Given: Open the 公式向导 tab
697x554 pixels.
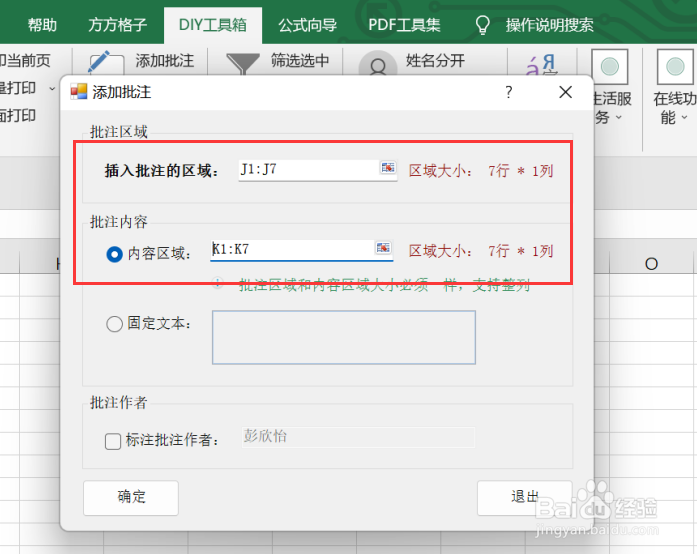Looking at the screenshot, I should tap(308, 25).
